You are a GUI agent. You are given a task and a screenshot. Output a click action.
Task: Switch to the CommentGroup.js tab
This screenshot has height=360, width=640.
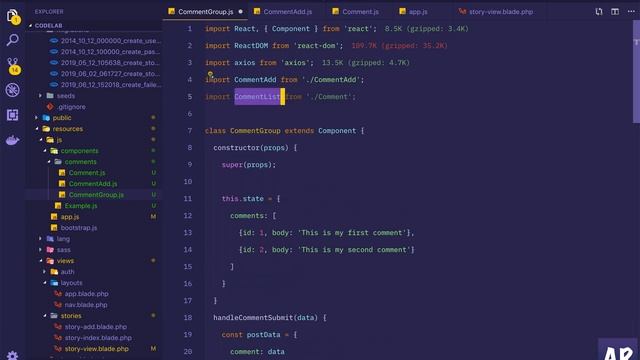(205, 12)
